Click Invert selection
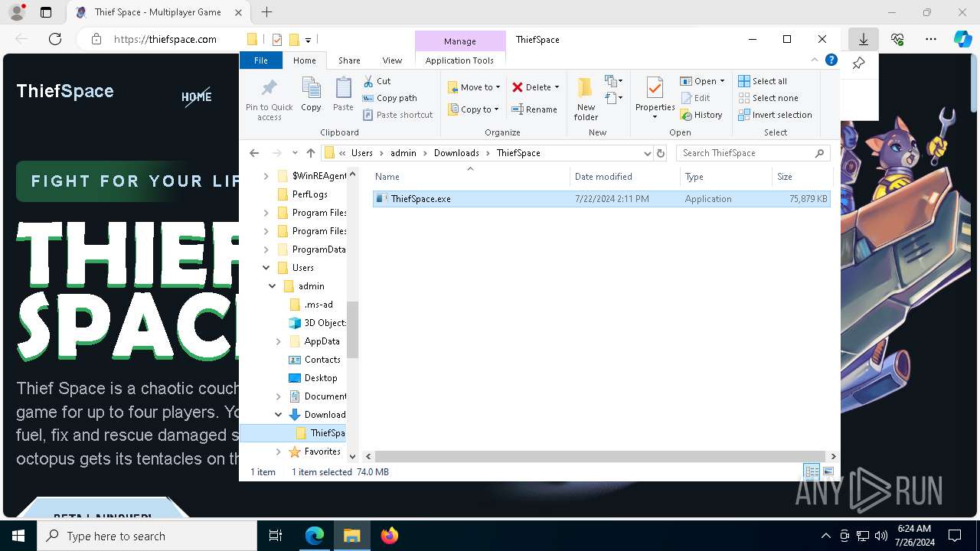980x551 pixels. [775, 115]
